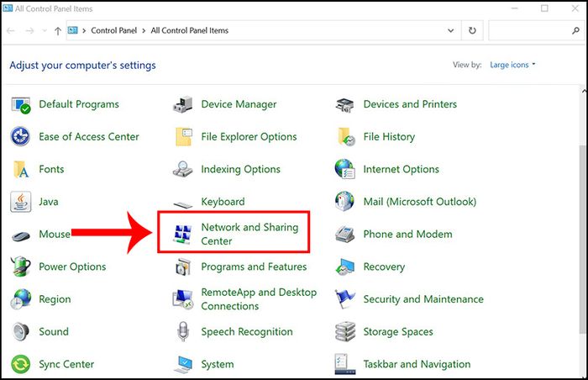
Task: Open the Default Programs icon
Action: pos(21,105)
